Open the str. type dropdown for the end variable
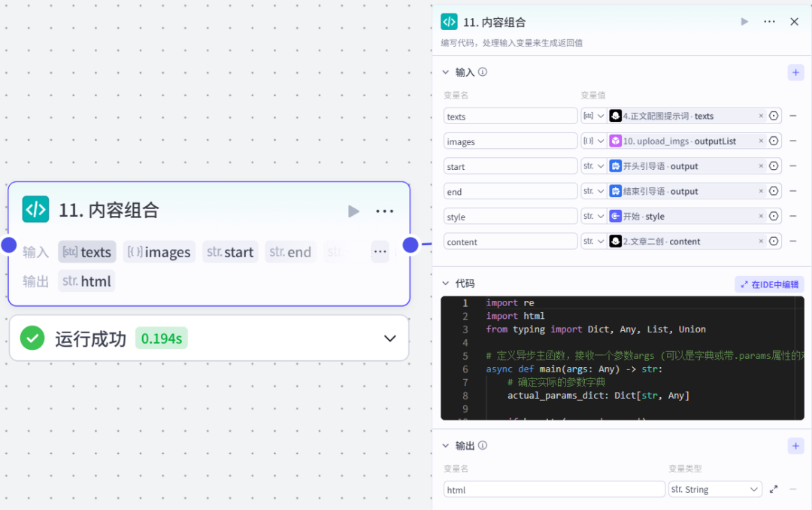Image resolution: width=812 pixels, height=510 pixels. coord(594,190)
